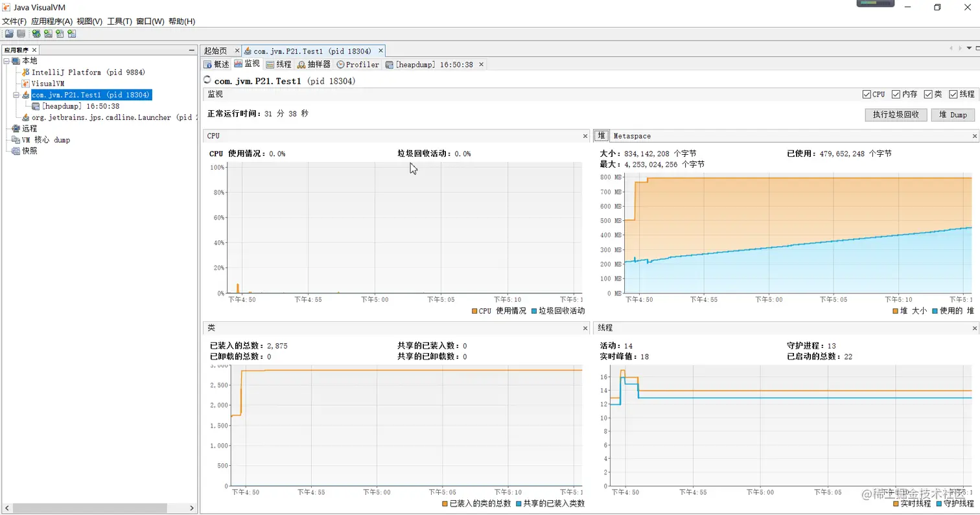The width and height of the screenshot is (980, 515).
Task: Click the Java VisualVM title bar logo
Action: [x=6, y=7]
